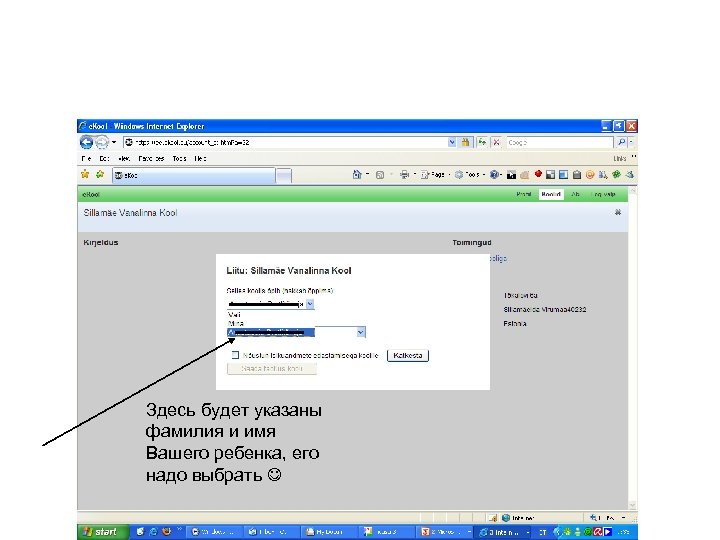The height and width of the screenshot is (540, 720).
Task: Click the empty New Tab button
Action: coord(284,175)
